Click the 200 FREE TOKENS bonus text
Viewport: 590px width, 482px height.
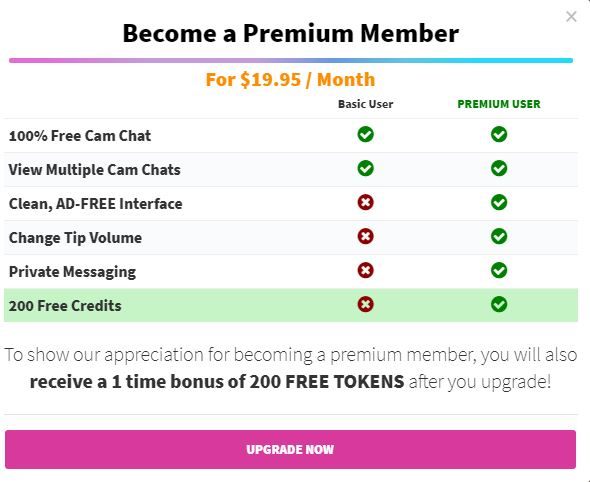coord(327,382)
